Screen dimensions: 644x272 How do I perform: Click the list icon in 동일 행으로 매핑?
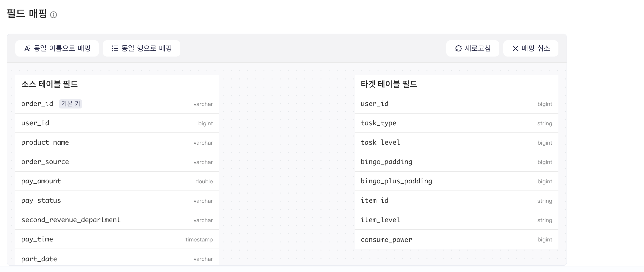(115, 48)
